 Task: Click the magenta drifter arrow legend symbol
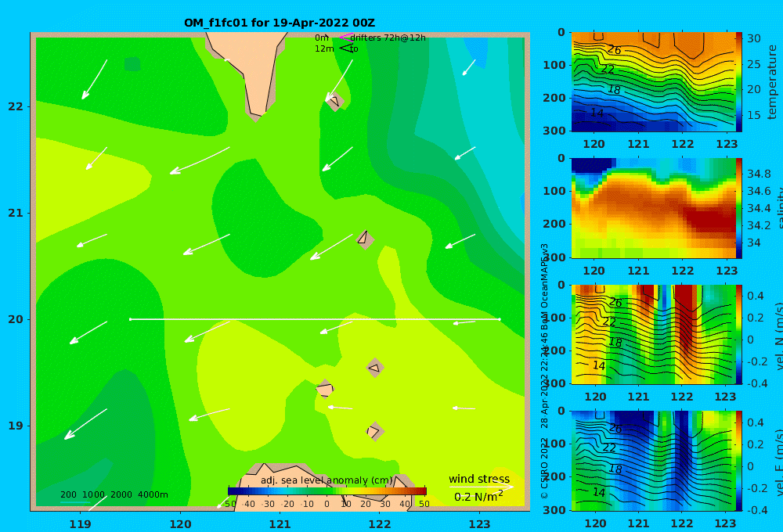pyautogui.click(x=346, y=38)
